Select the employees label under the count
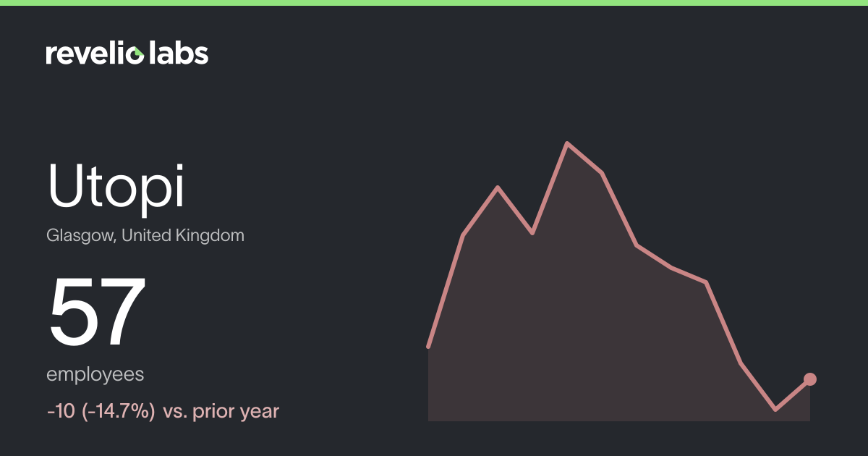868x456 pixels. 95,375
